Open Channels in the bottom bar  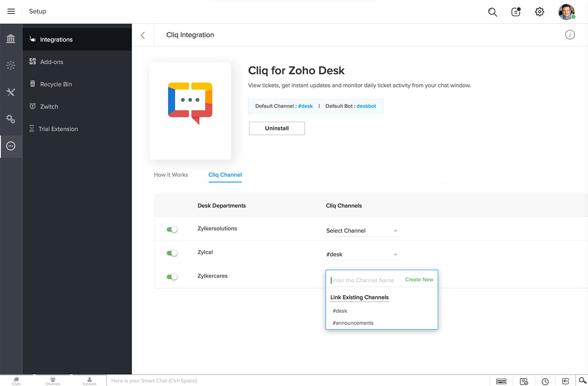(x=53, y=381)
